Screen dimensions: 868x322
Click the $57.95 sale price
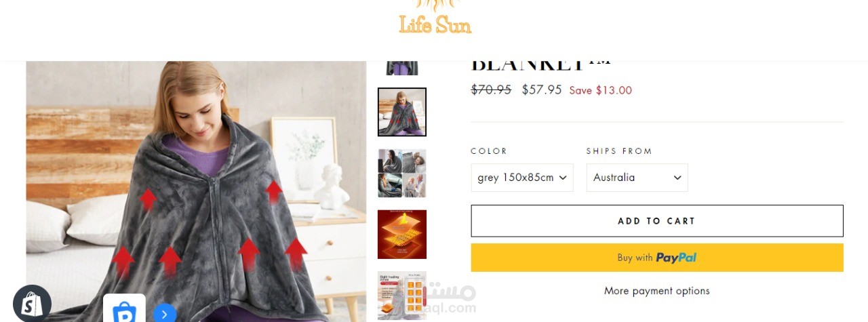(542, 89)
